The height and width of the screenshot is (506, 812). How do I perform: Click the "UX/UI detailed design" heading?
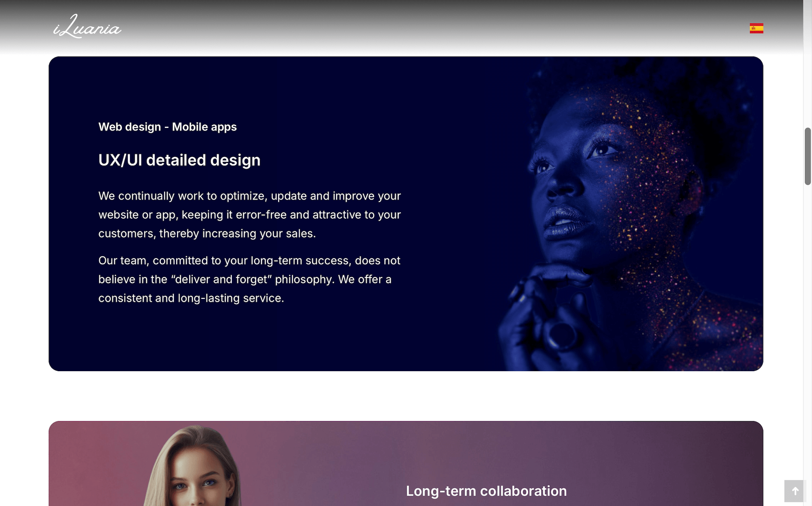coord(179,160)
